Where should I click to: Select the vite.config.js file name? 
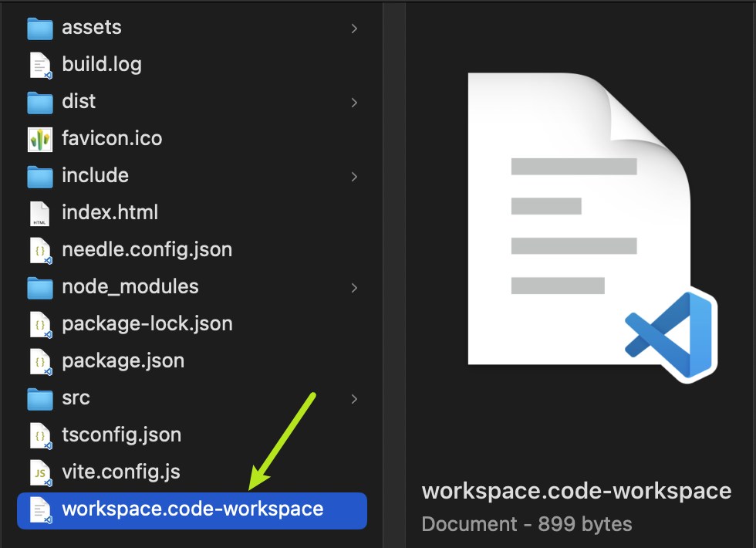click(x=121, y=472)
